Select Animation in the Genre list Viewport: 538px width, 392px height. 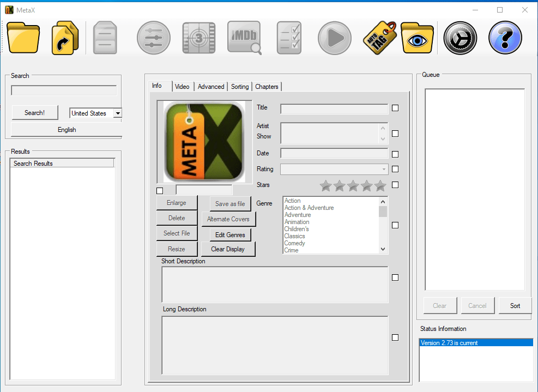click(297, 222)
